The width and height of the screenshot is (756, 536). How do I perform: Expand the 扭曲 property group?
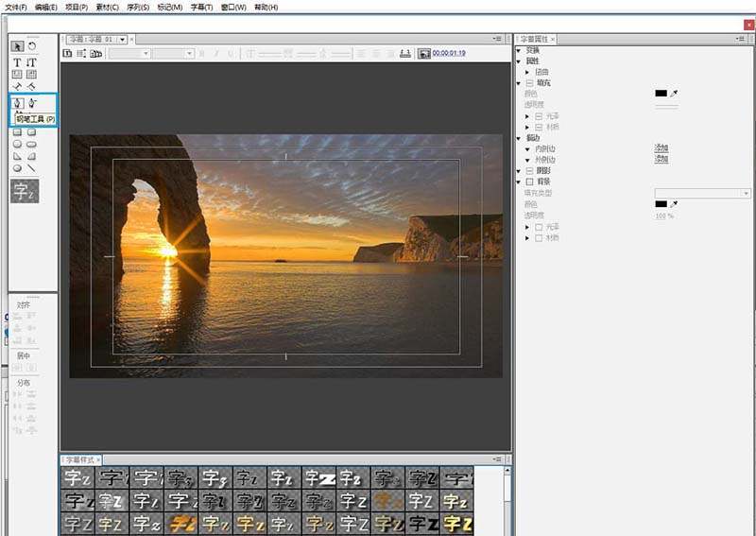pyautogui.click(x=527, y=72)
